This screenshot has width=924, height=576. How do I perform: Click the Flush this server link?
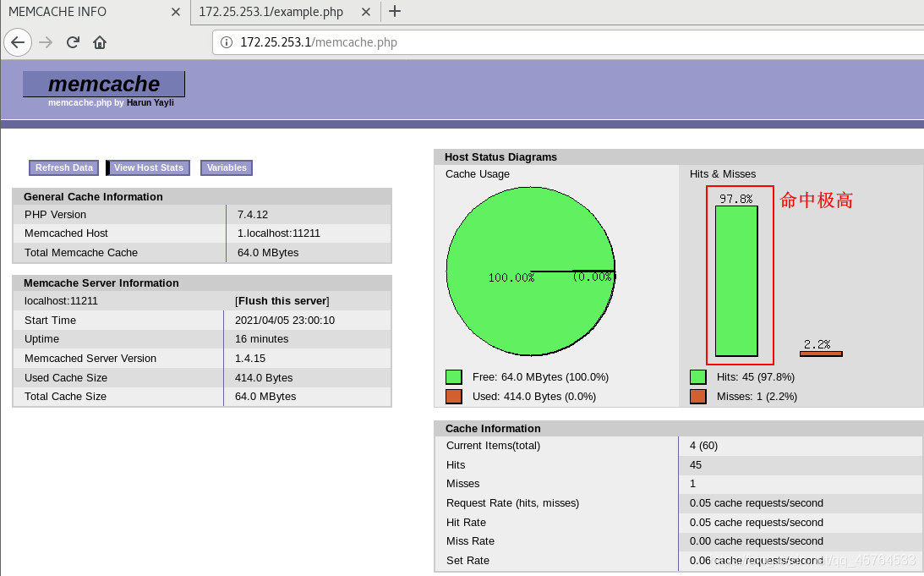point(282,300)
